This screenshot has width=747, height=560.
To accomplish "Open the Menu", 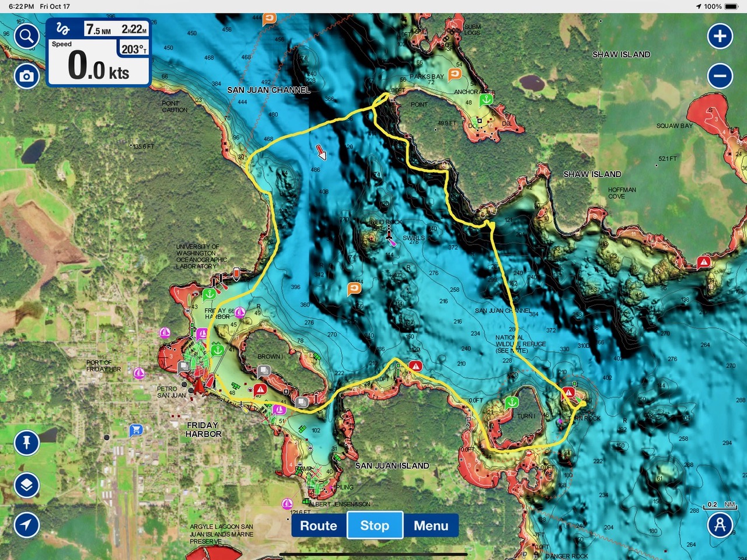I will coord(431,526).
